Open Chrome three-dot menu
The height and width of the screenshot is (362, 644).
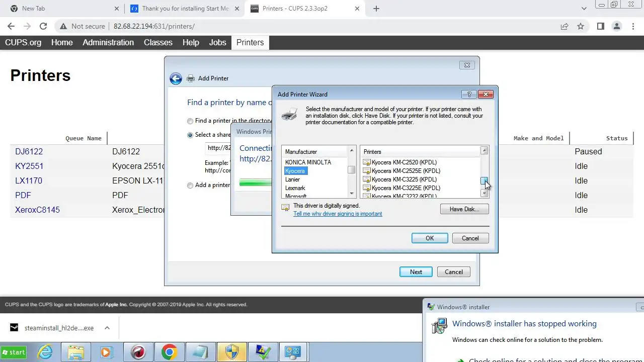tap(633, 26)
